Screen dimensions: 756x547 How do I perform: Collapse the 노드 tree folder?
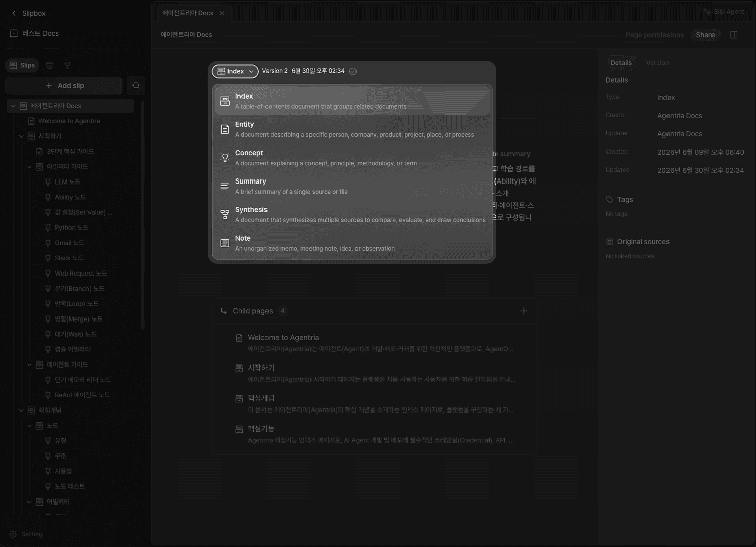tap(29, 425)
